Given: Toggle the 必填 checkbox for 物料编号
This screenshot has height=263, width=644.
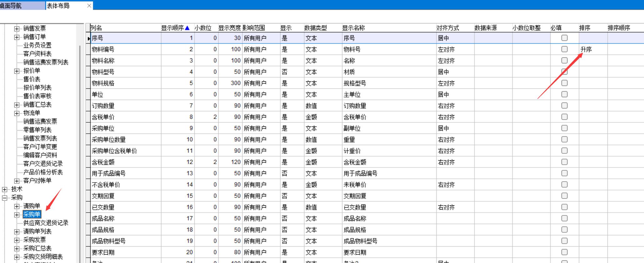Looking at the screenshot, I should coord(564,49).
